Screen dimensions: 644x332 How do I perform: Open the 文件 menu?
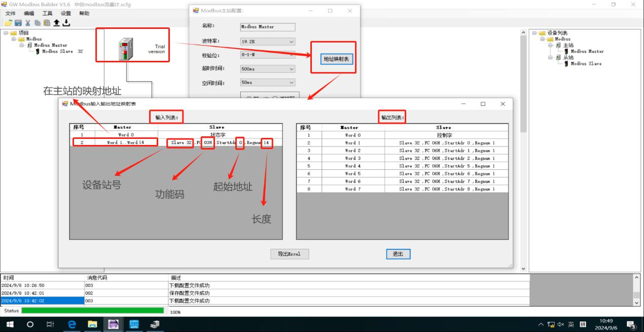(11, 14)
